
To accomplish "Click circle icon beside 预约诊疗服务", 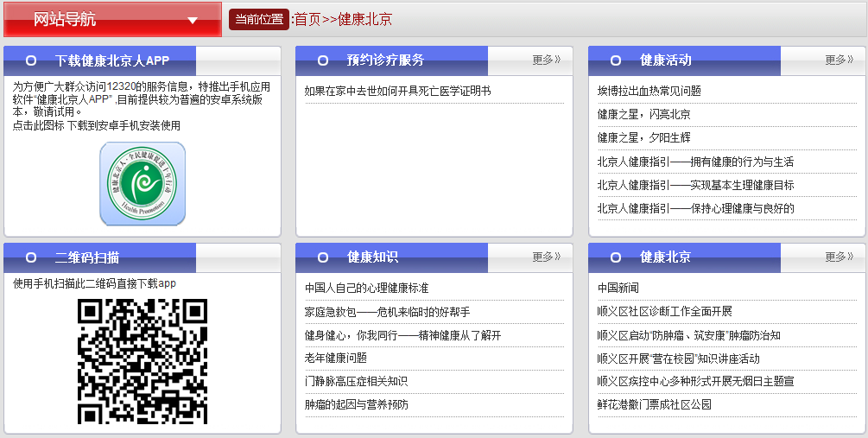I will [323, 60].
